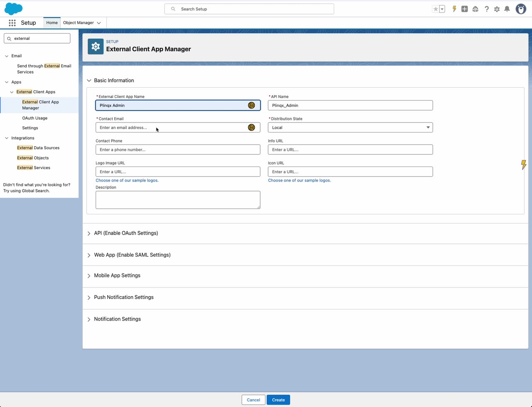Click the Icon URL field
532x407 pixels.
350,172
